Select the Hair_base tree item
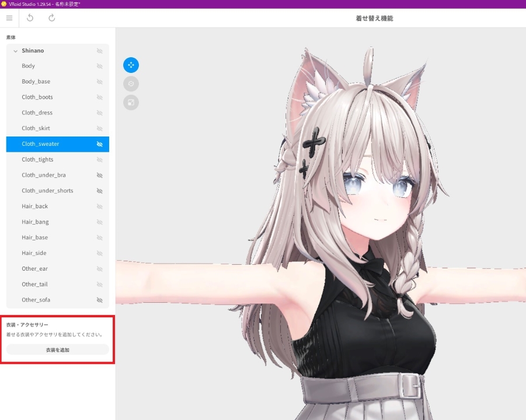The image size is (526, 420). tap(58, 237)
